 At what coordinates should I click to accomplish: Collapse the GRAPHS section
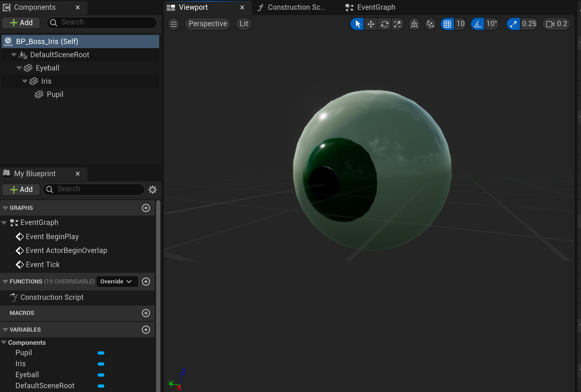pyautogui.click(x=5, y=208)
